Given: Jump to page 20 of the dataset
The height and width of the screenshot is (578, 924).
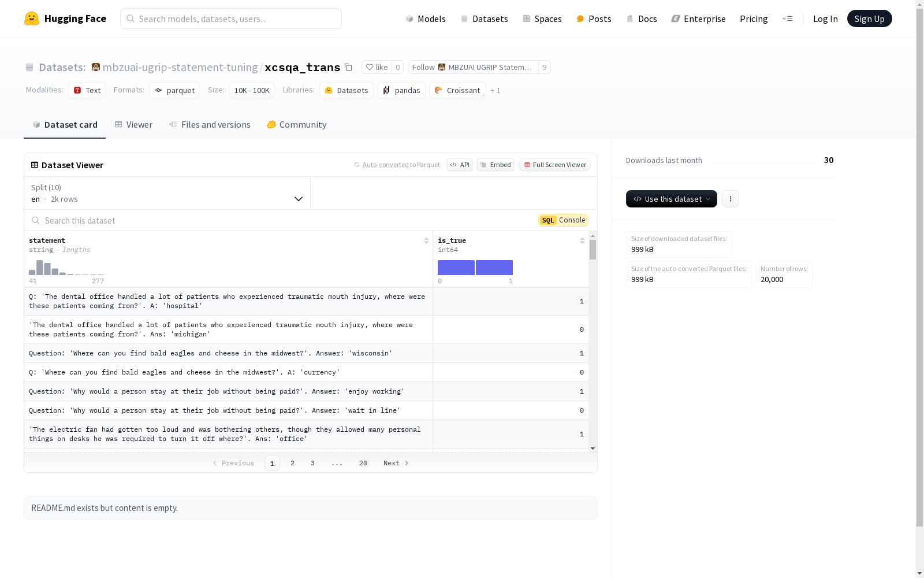Looking at the screenshot, I should [x=363, y=463].
